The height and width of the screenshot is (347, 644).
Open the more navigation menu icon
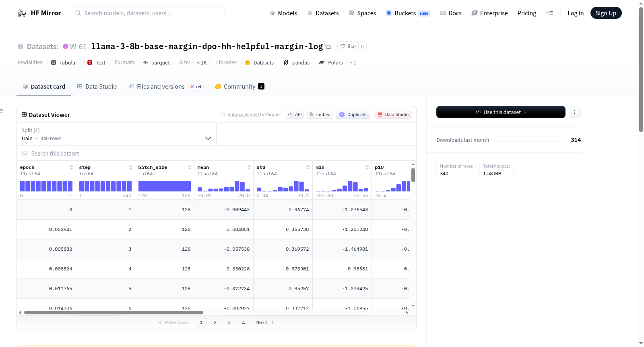point(549,13)
